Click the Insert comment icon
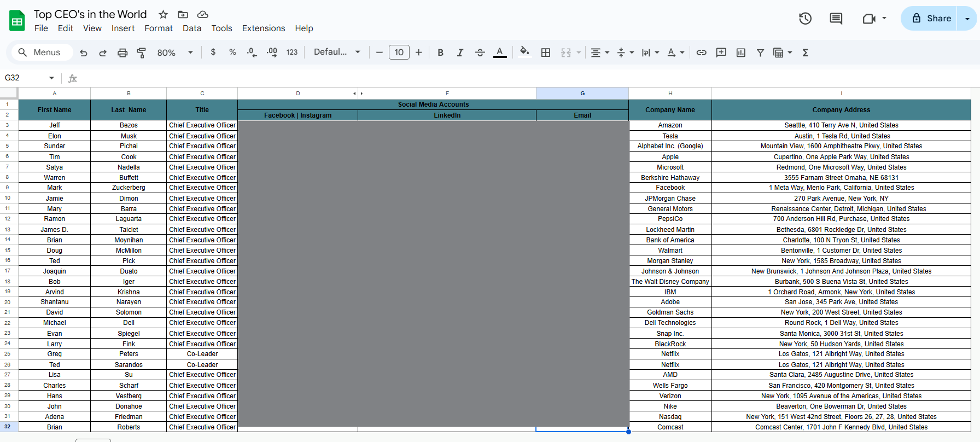 point(721,53)
